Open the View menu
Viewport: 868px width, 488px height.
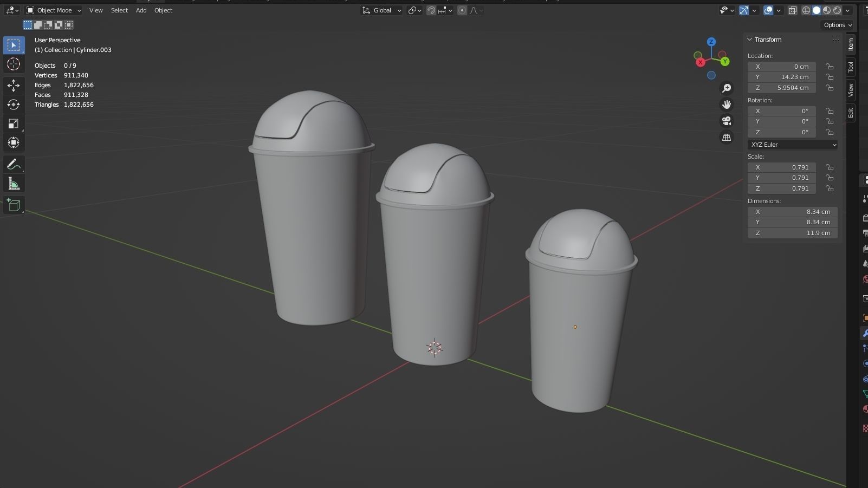[x=96, y=10]
